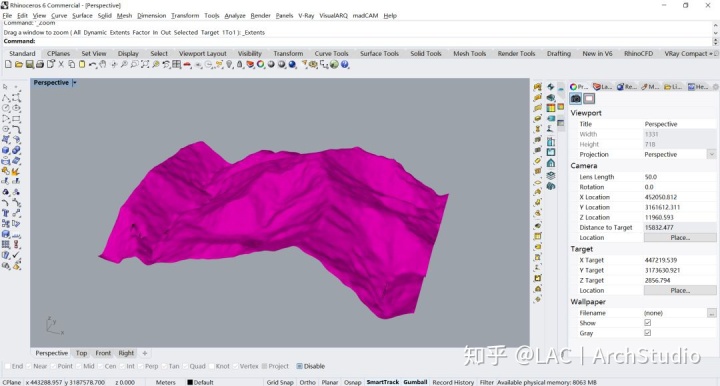The height and width of the screenshot is (386, 720).
Task: Click the Zoom Extents icon
Action: (145, 65)
